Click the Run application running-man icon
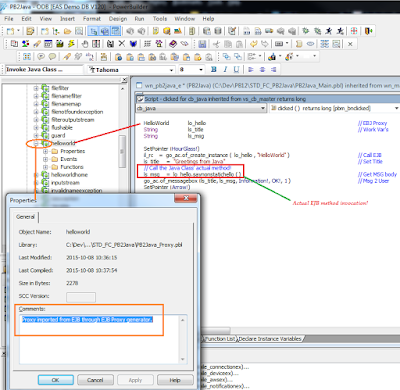400x390 pixels. (329, 31)
